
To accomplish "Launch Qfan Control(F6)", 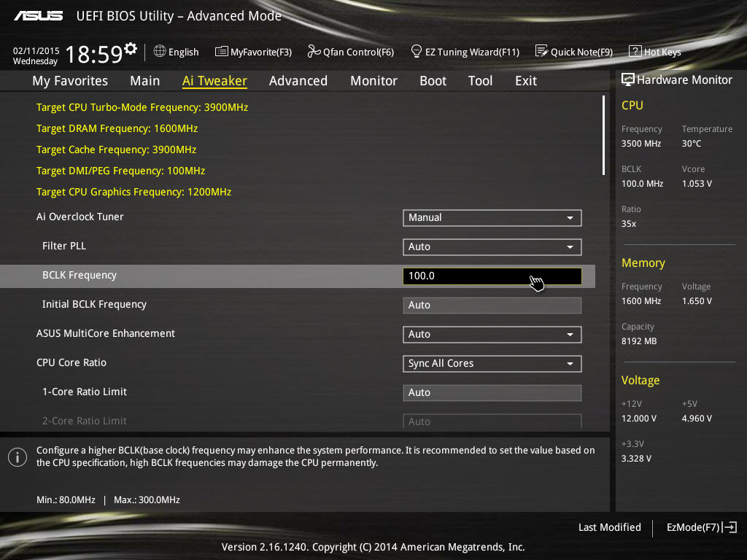I will (351, 52).
